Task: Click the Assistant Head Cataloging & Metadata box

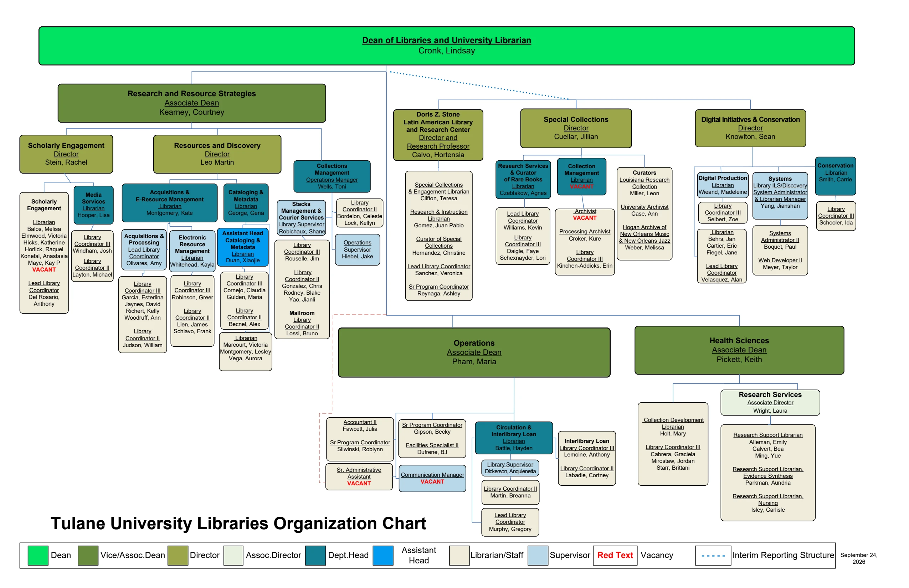Action: [x=243, y=247]
